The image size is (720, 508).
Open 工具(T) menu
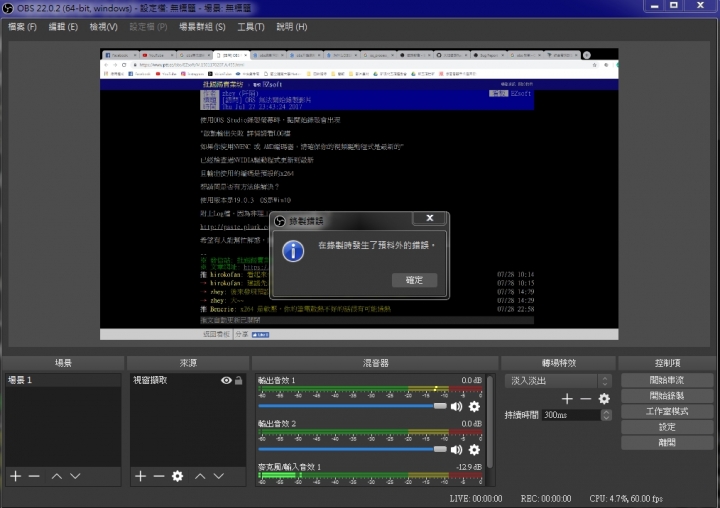tap(251, 27)
